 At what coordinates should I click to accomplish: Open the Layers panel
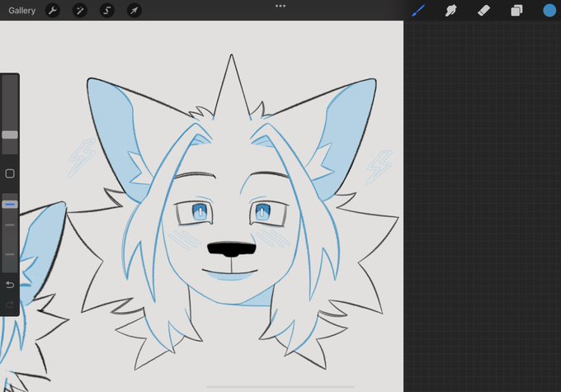click(x=516, y=11)
